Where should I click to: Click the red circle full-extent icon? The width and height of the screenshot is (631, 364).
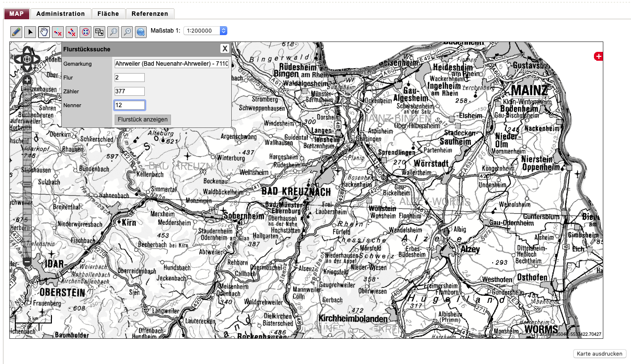click(85, 32)
